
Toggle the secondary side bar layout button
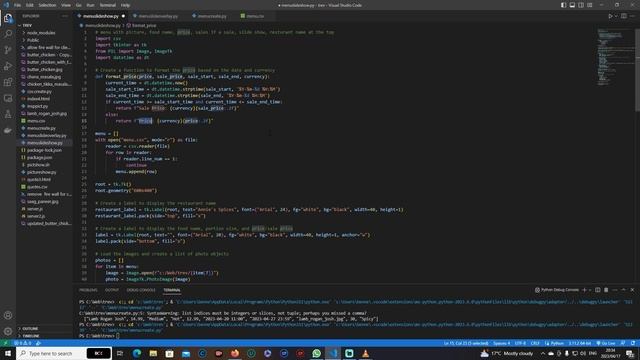(581, 5)
